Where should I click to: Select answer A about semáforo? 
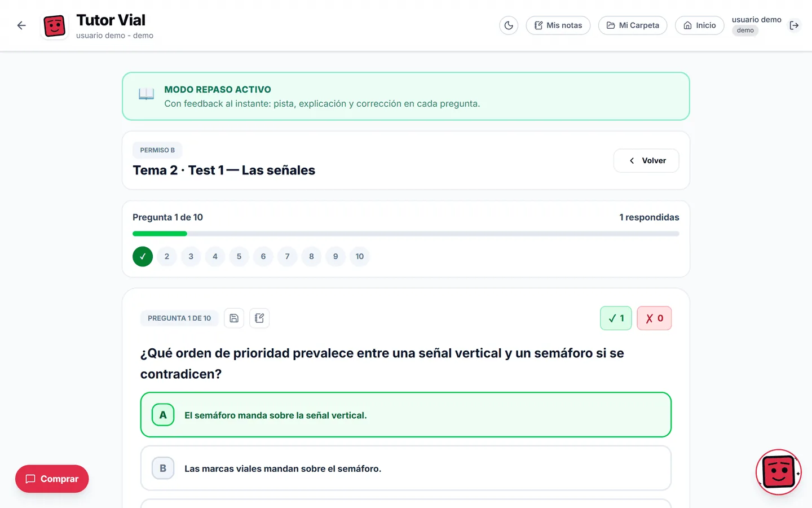tap(406, 415)
